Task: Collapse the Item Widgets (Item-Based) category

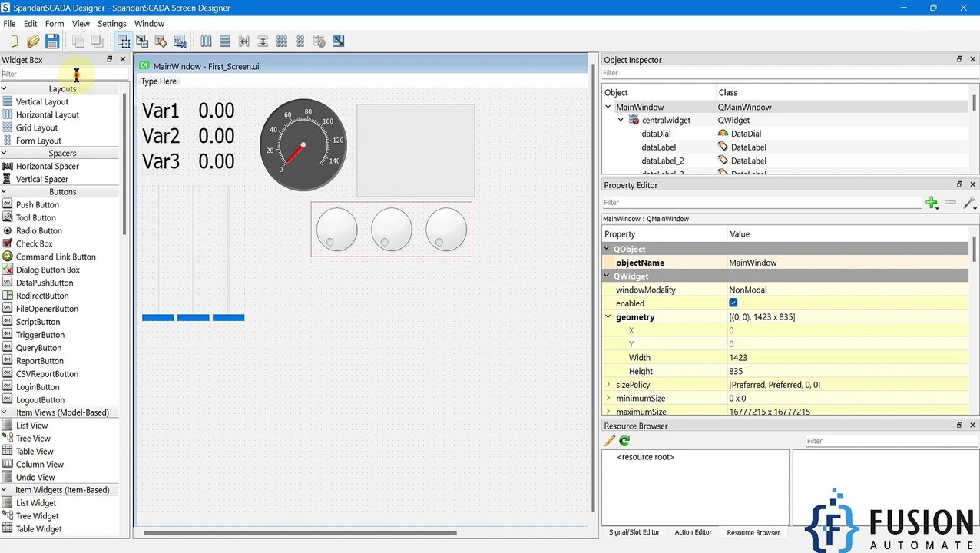Action: click(4, 490)
